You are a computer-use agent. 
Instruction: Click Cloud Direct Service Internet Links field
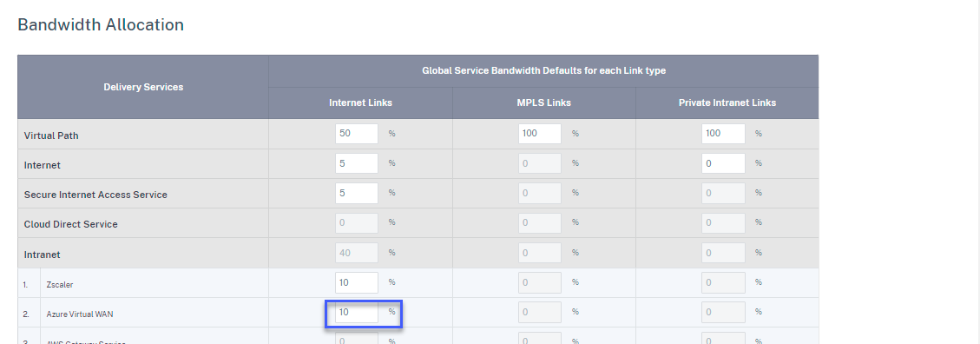356,222
